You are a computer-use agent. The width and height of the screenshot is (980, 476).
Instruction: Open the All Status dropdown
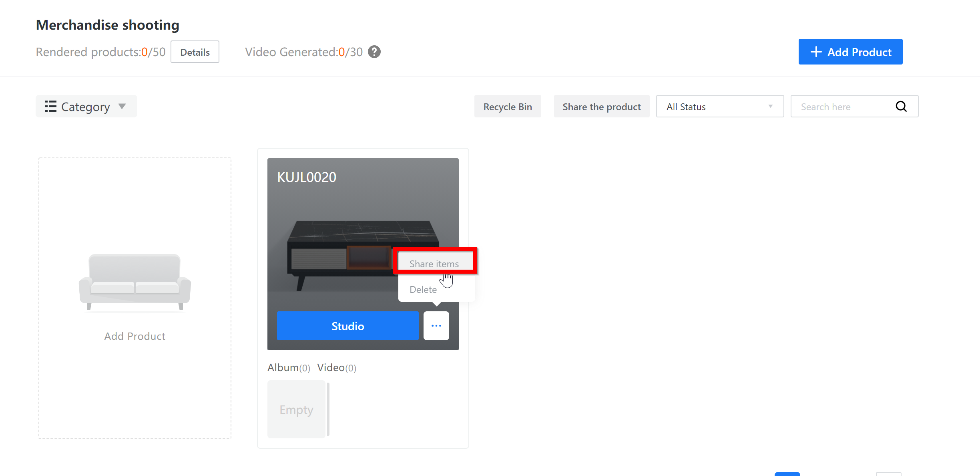tap(719, 107)
